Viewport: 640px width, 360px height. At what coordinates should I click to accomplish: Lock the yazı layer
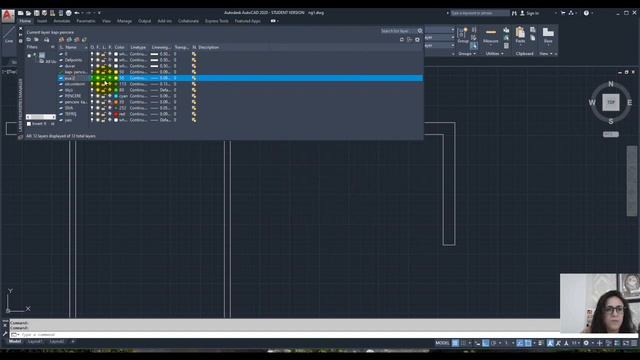pyautogui.click(x=104, y=120)
